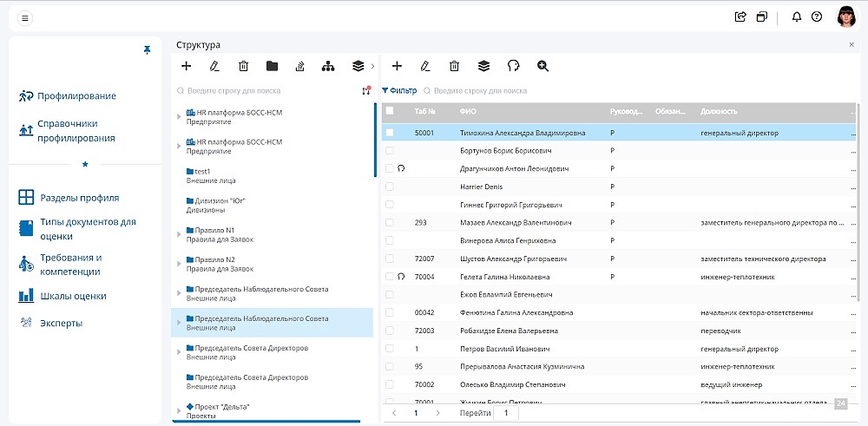Click the pencil edit icon in structure toolbar
The image size is (868, 426).
[x=214, y=66]
